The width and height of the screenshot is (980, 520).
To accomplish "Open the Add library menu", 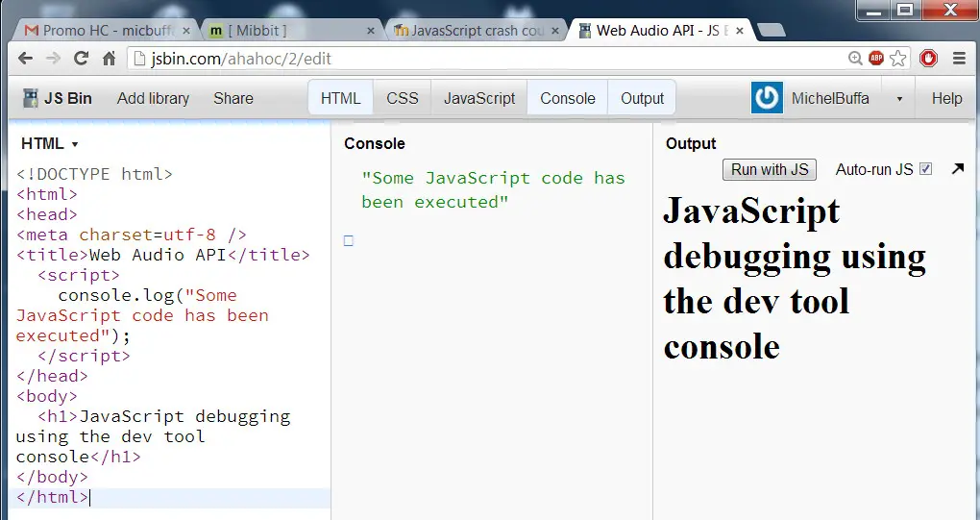I will coord(153,98).
